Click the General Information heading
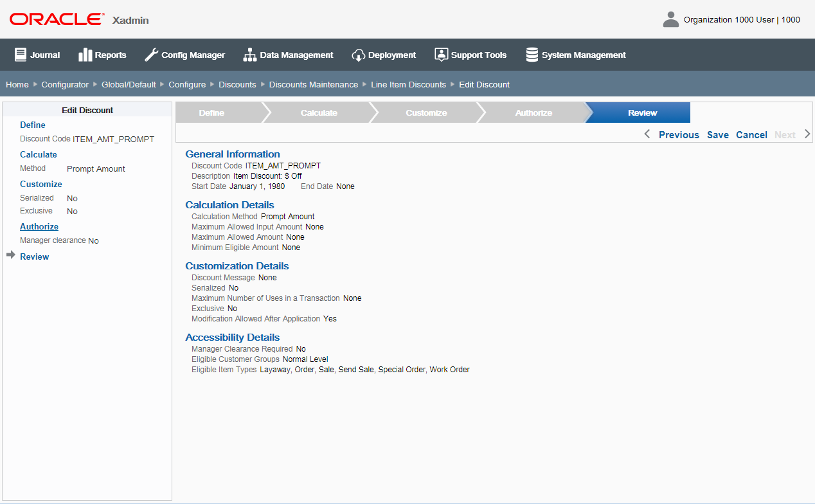The width and height of the screenshot is (815, 504). point(233,154)
